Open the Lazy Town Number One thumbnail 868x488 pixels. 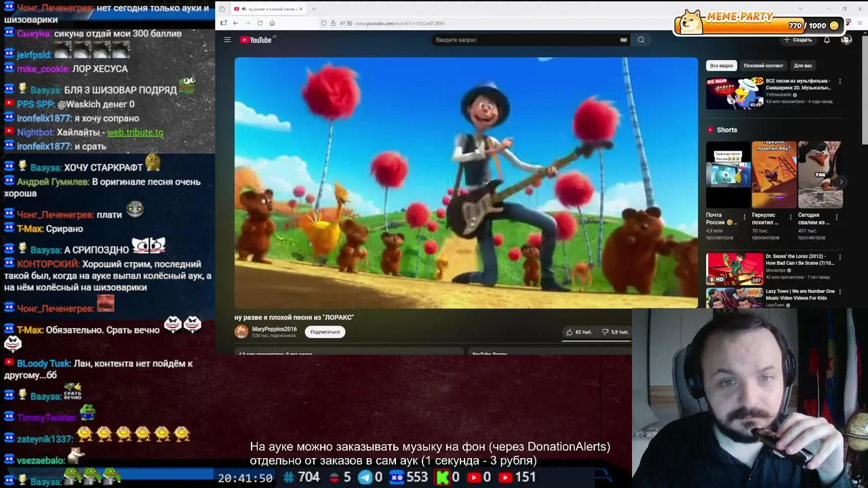coord(734,298)
